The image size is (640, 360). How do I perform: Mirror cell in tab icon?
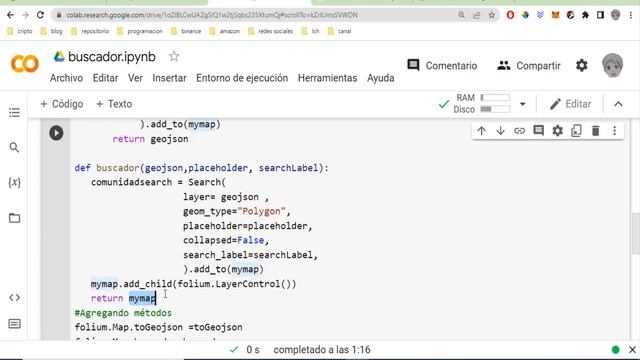pos(576,131)
